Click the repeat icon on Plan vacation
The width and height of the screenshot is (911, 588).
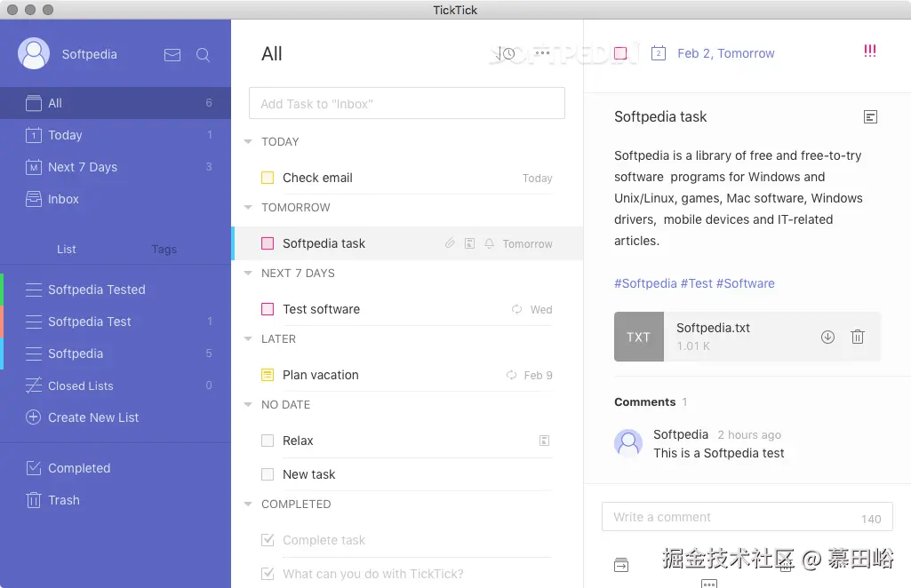click(511, 375)
